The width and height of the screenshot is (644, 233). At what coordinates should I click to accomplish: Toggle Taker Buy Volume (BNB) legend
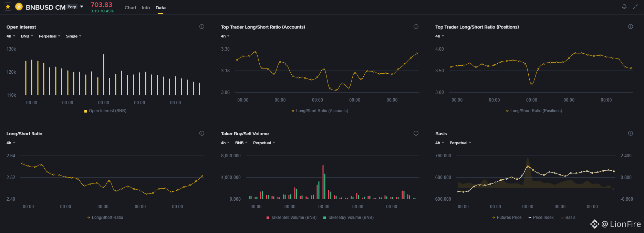coord(349,218)
